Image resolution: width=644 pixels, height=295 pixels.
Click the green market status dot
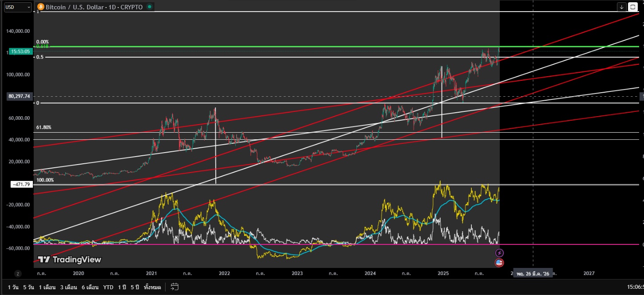tap(149, 7)
